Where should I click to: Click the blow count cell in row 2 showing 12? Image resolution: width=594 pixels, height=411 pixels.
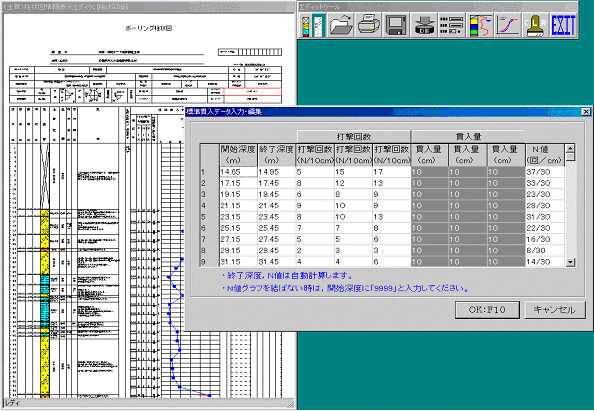(x=353, y=183)
